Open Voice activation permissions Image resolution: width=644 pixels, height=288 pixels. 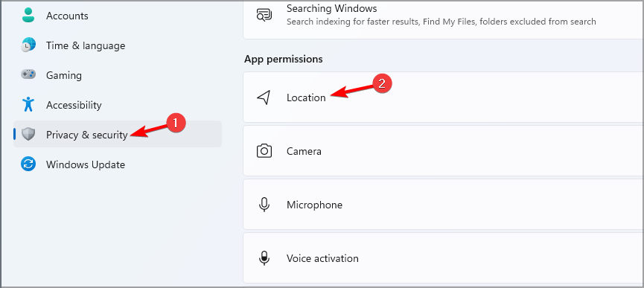click(444, 258)
